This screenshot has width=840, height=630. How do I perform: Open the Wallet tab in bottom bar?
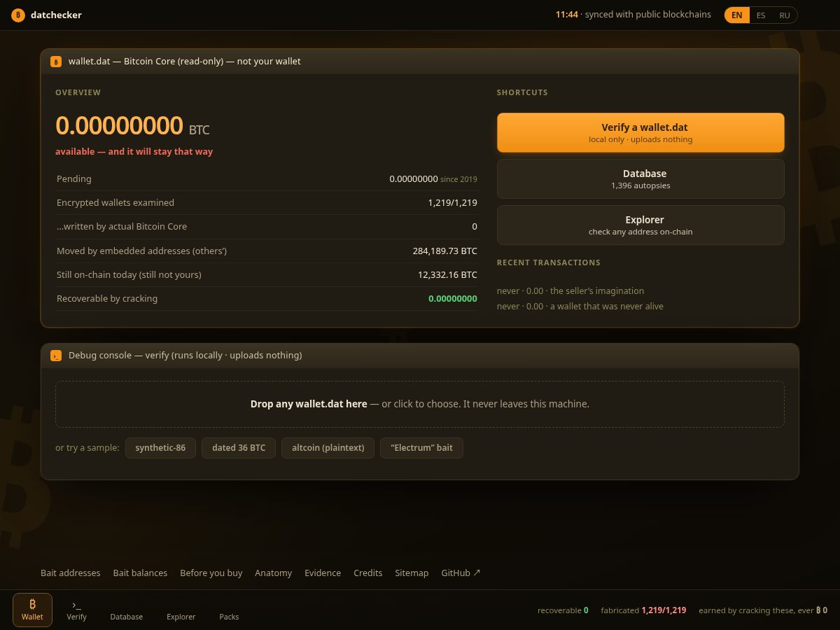(32, 610)
